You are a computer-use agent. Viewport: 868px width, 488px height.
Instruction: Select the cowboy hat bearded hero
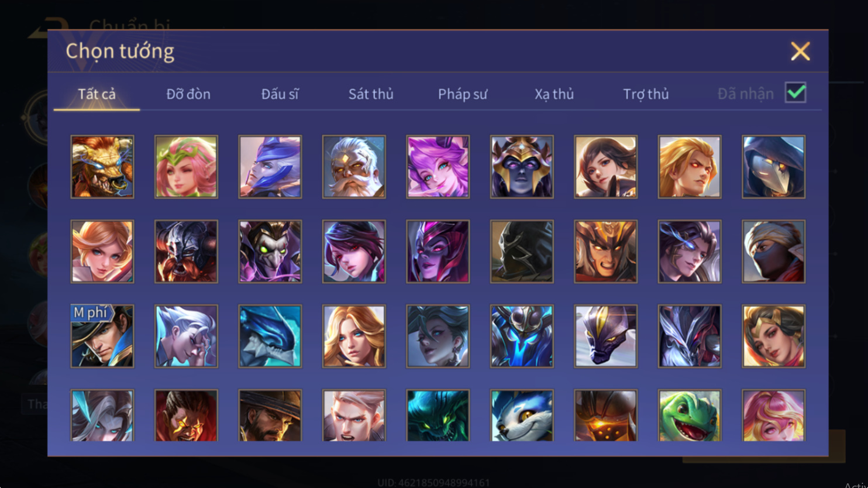(270, 415)
